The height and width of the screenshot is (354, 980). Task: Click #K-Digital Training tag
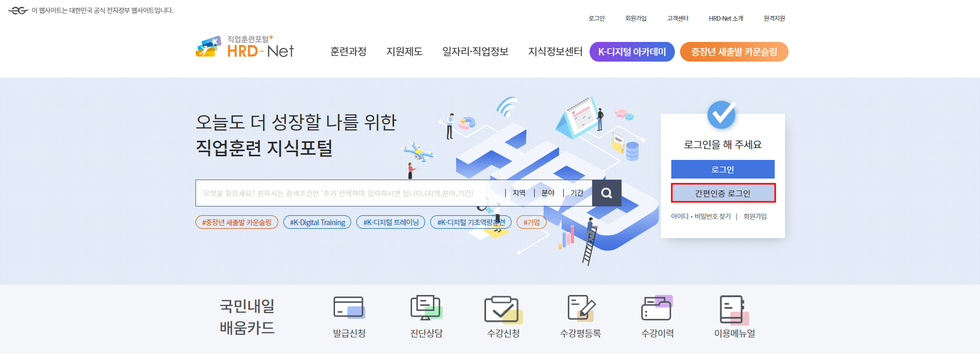point(317,222)
